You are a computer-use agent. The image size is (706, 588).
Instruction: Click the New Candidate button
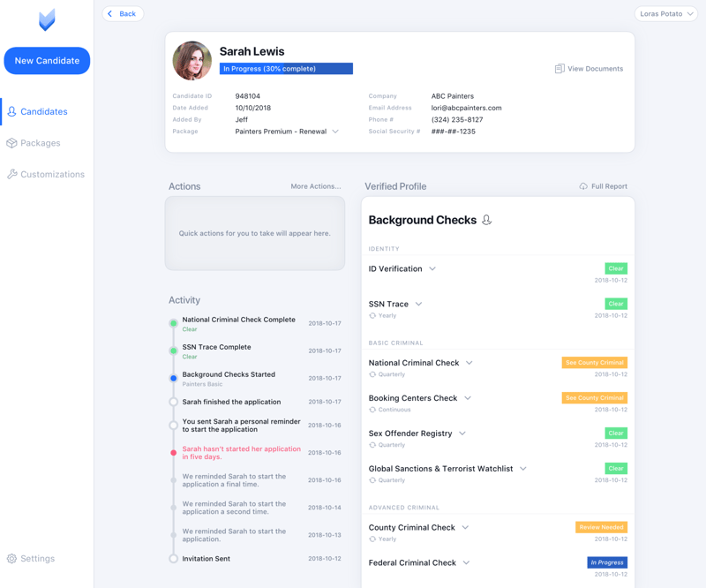coord(47,60)
